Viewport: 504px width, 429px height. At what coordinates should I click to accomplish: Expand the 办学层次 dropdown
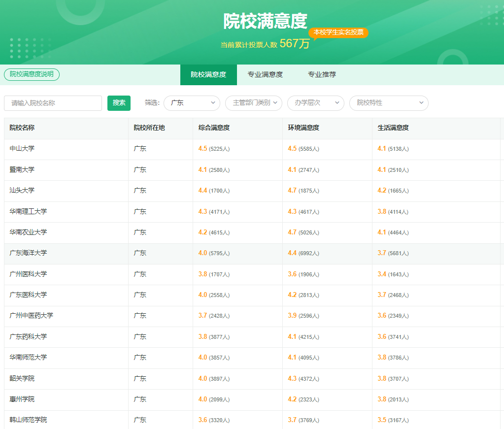(x=315, y=103)
